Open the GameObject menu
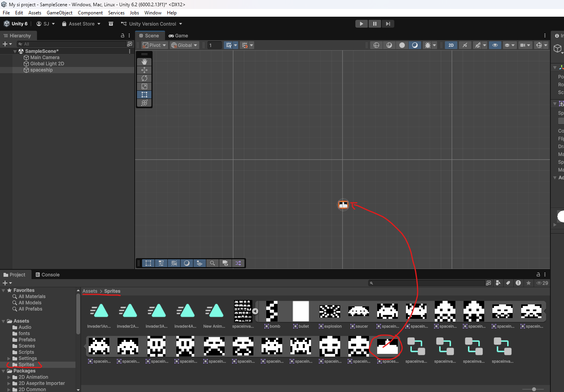The width and height of the screenshot is (564, 392). coord(59,13)
